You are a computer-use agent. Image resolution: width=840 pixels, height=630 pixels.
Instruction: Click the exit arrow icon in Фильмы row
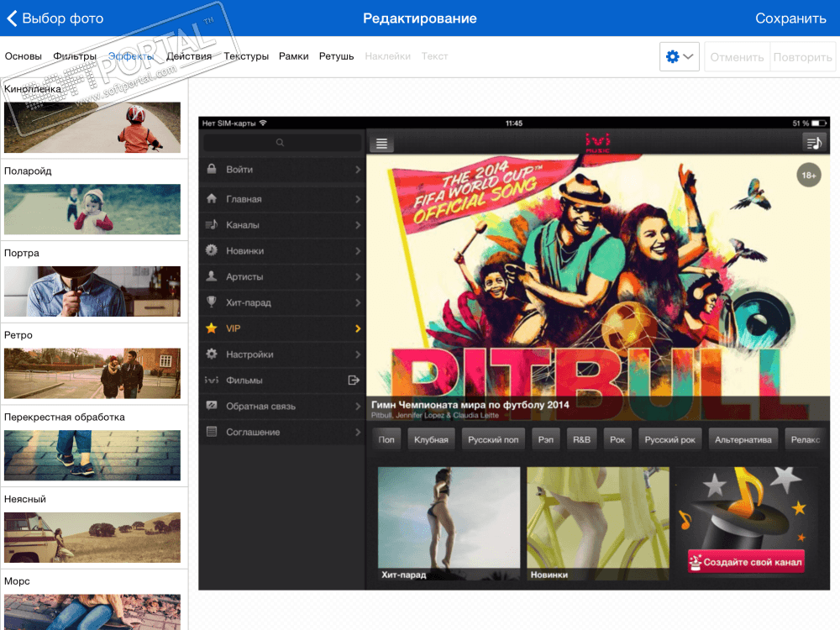coord(354,380)
